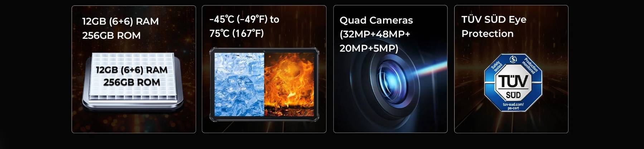This screenshot has height=149, width=644.
Task: Click the ice half of the tablet screen
Action: 239,84
